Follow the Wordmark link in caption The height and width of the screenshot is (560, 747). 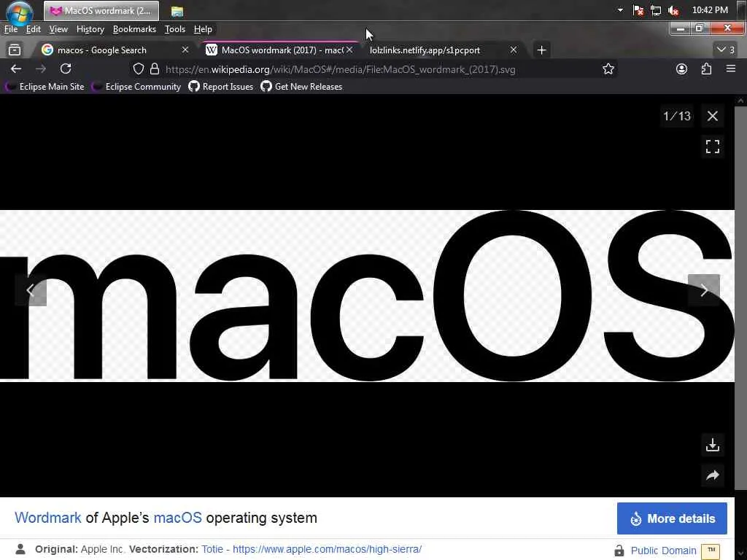click(x=47, y=518)
